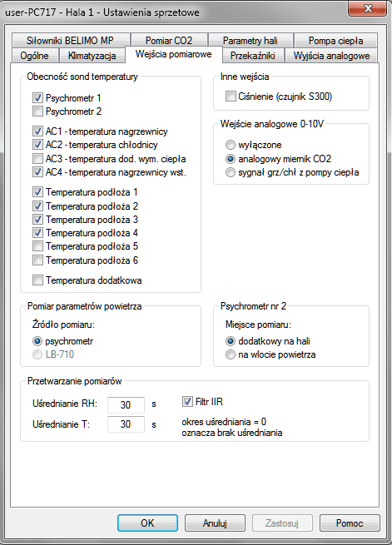Click the Uśrednianie RH value field
This screenshot has width=392, height=545.
[126, 404]
